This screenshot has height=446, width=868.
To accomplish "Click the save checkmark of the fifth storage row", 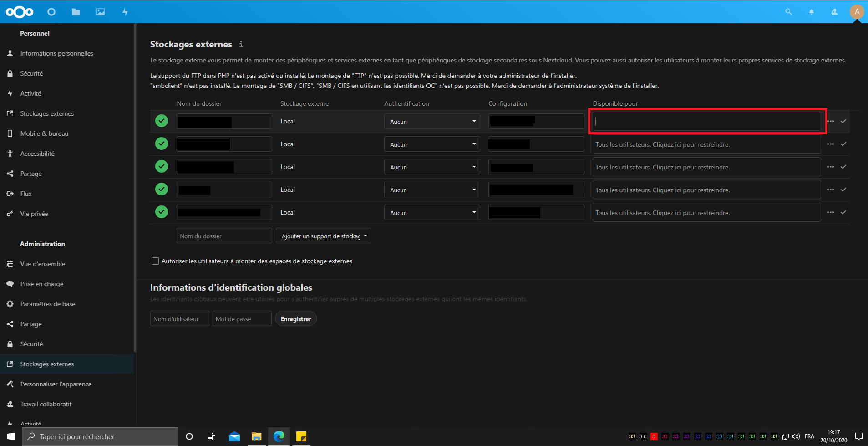I will (x=843, y=212).
